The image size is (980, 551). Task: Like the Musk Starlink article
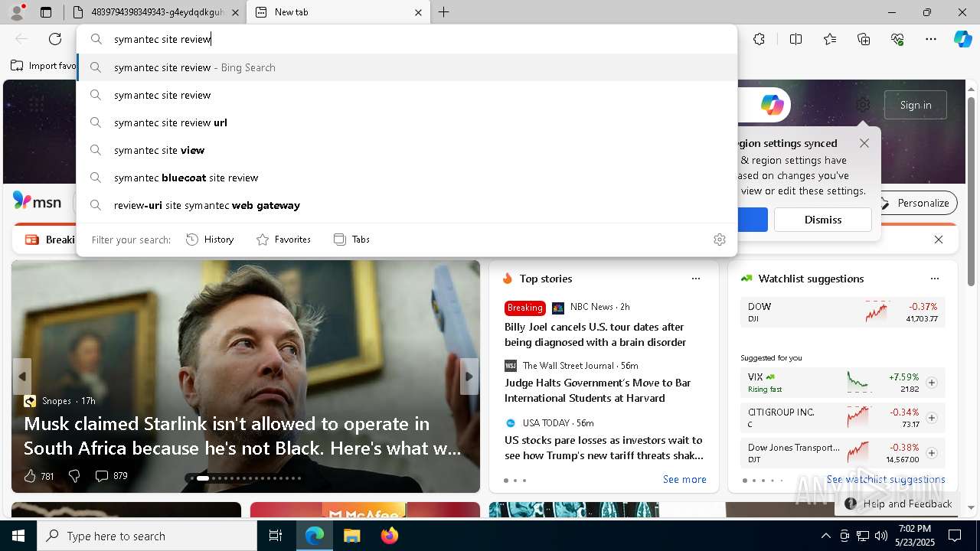coord(38,476)
